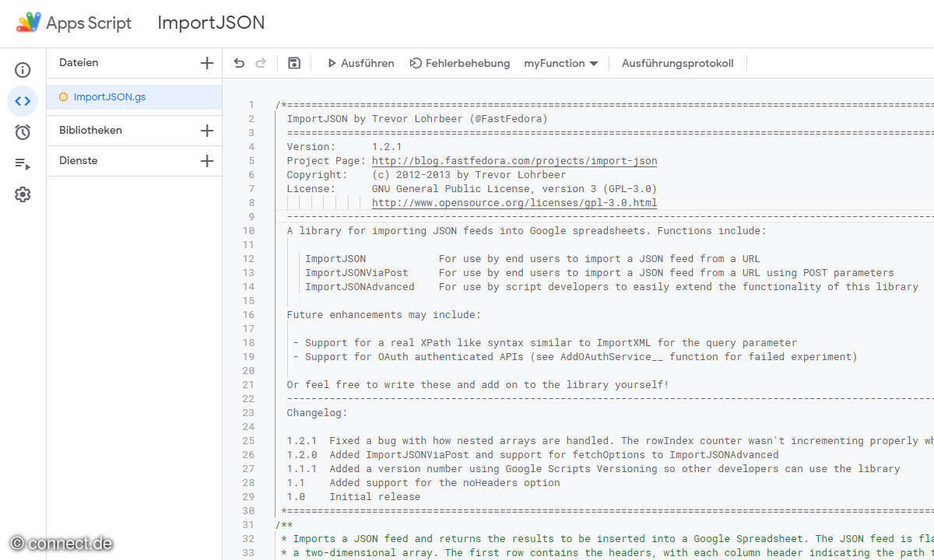Viewport: 934px width, 560px height.
Task: Add a library next to Bibliotheken
Action: 206,131
